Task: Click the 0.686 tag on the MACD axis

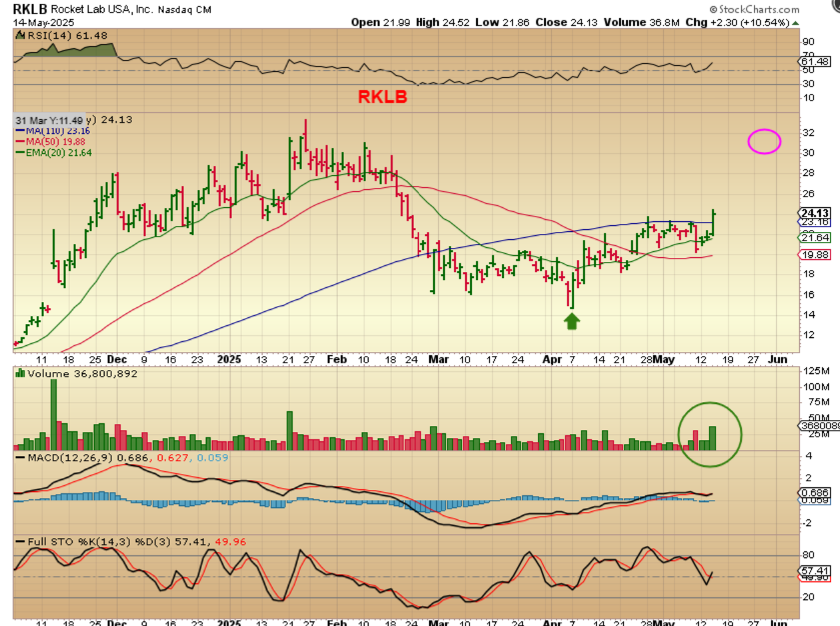Action: tap(815, 492)
